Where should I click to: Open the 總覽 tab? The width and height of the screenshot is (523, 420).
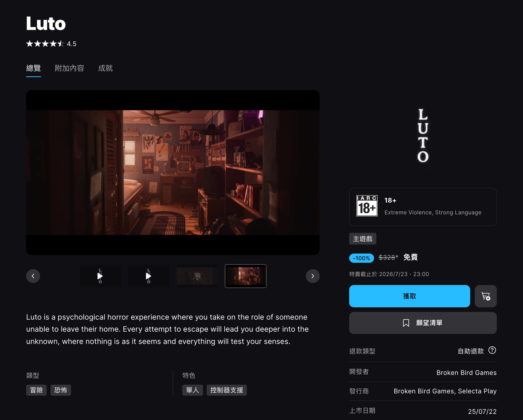point(34,68)
